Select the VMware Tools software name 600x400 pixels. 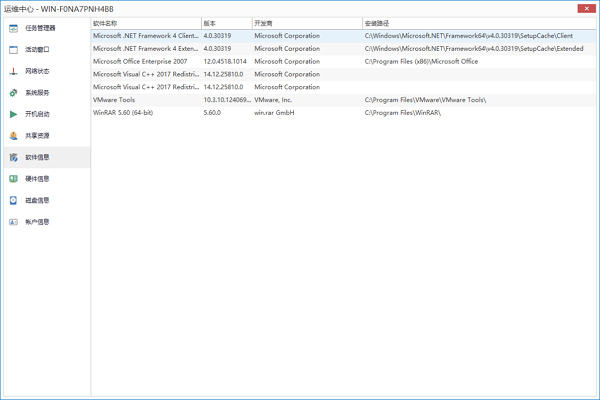tap(114, 100)
